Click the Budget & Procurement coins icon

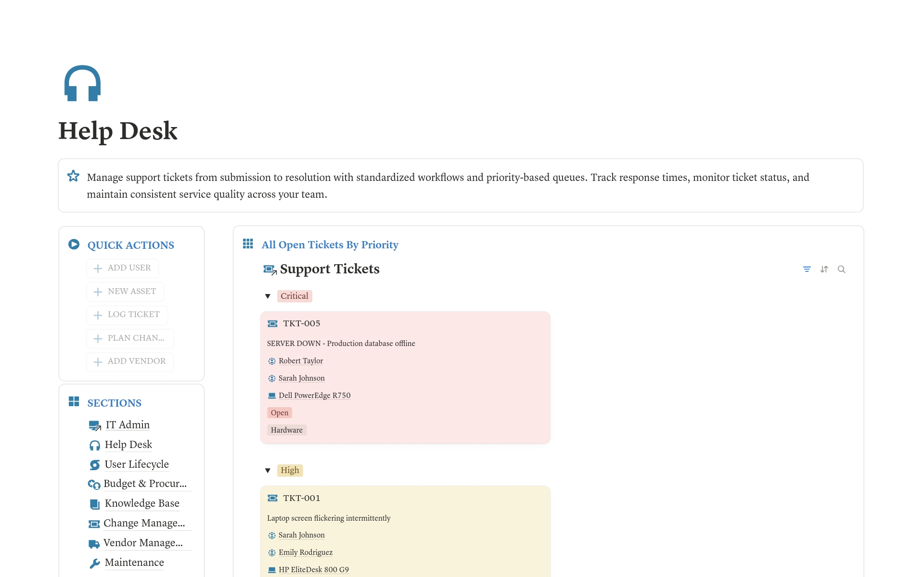click(94, 484)
